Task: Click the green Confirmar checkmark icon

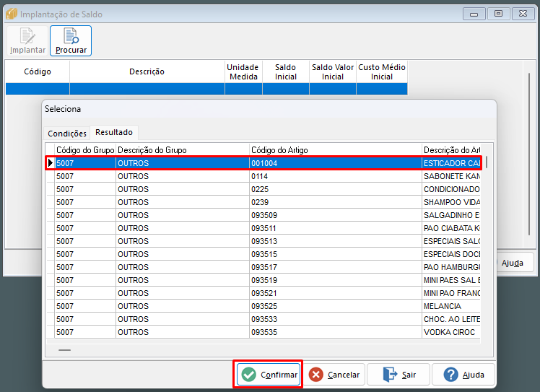Action: 248,375
